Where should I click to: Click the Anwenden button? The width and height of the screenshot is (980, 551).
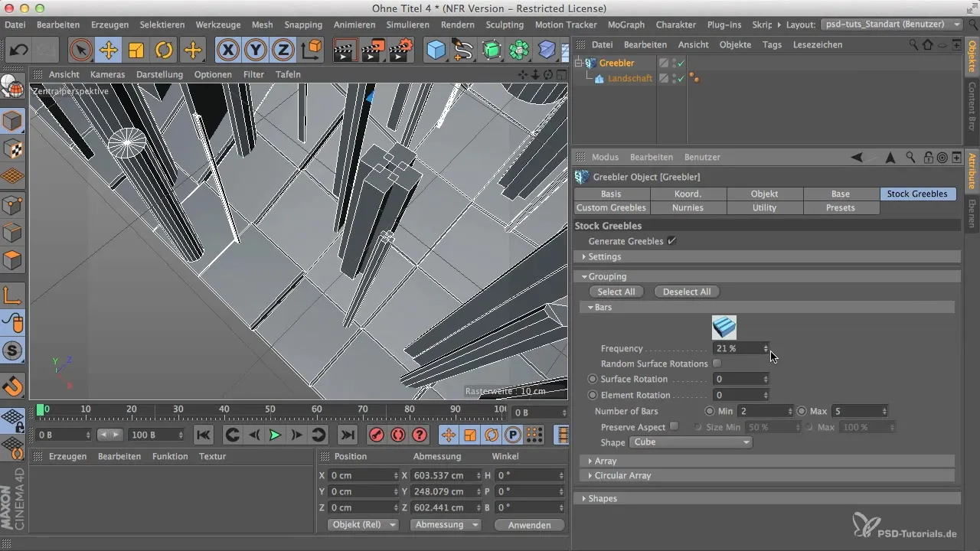pos(529,525)
